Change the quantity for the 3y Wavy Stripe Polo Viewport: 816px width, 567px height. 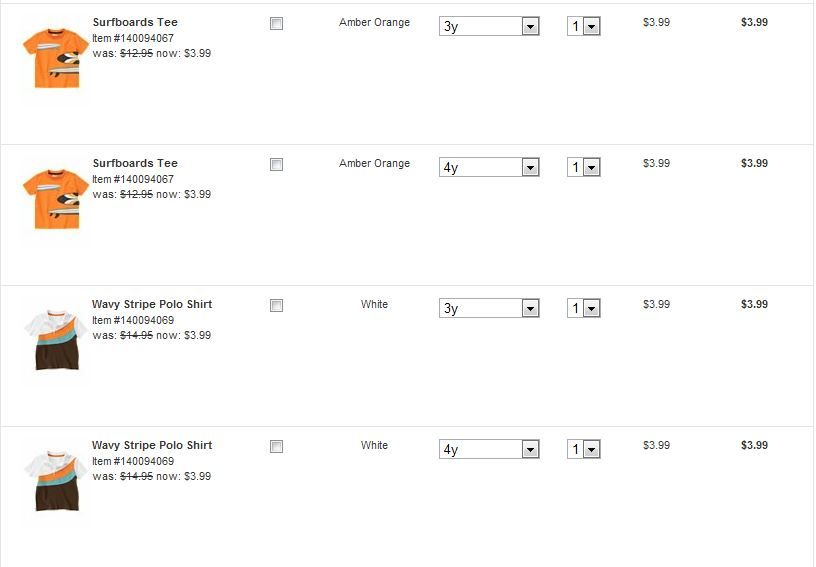click(583, 309)
